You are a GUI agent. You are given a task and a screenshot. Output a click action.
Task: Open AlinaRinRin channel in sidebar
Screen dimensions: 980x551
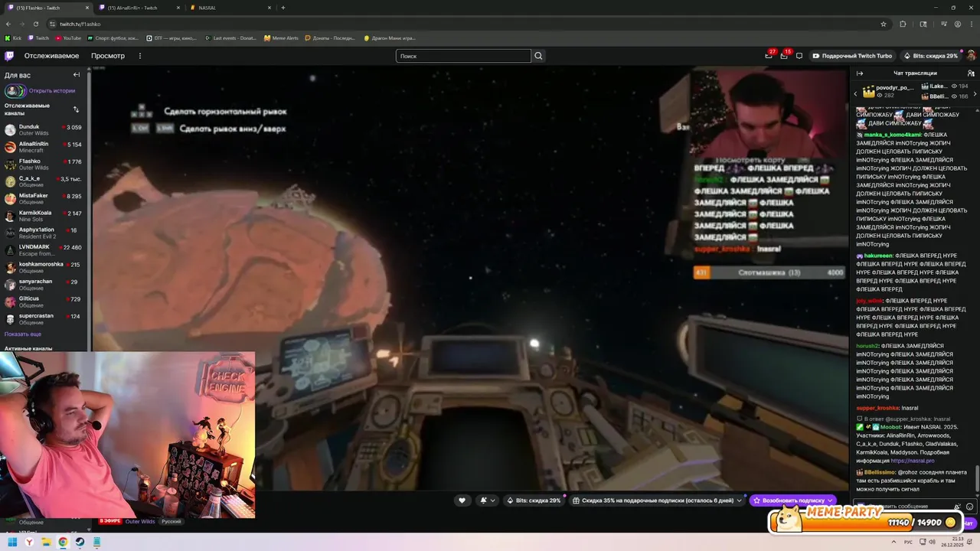point(45,147)
